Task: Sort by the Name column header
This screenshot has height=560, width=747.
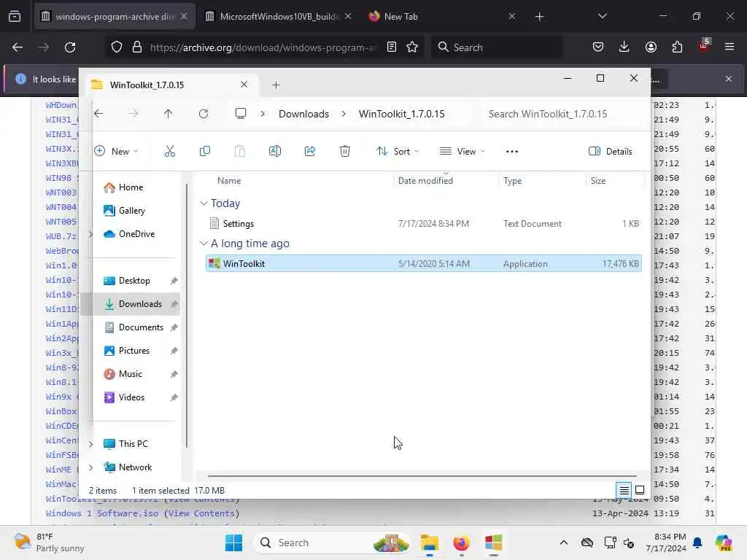Action: (229, 181)
